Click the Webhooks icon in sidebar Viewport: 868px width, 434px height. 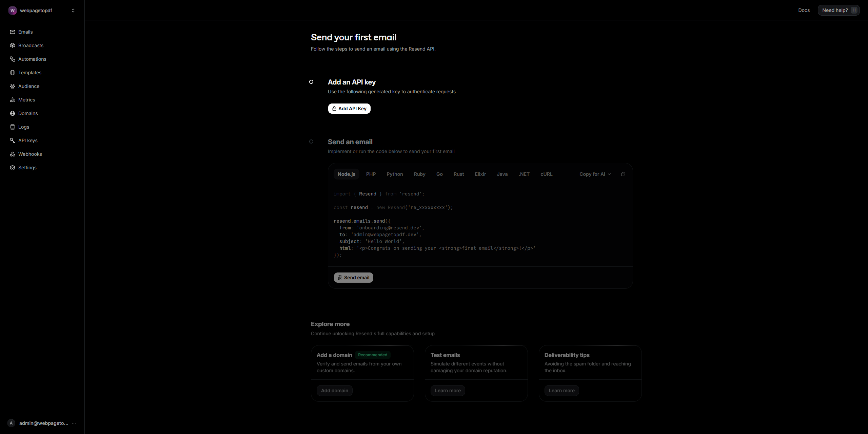tap(13, 154)
